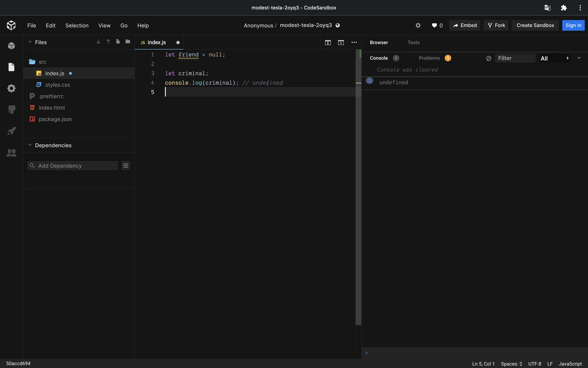The width and height of the screenshot is (588, 368).
Task: Click the Create Sandbox button
Action: (535, 25)
